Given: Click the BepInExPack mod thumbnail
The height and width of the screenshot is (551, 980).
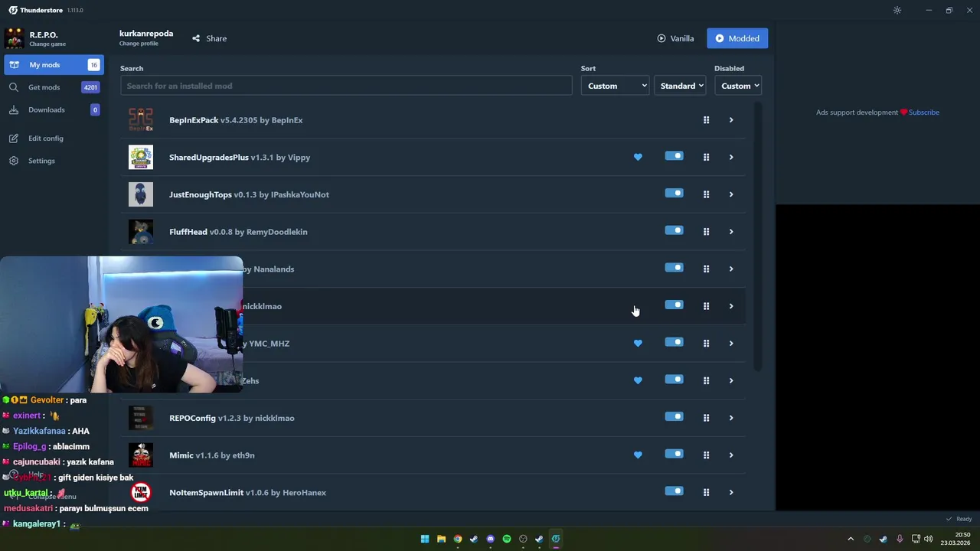Looking at the screenshot, I should click(x=141, y=120).
